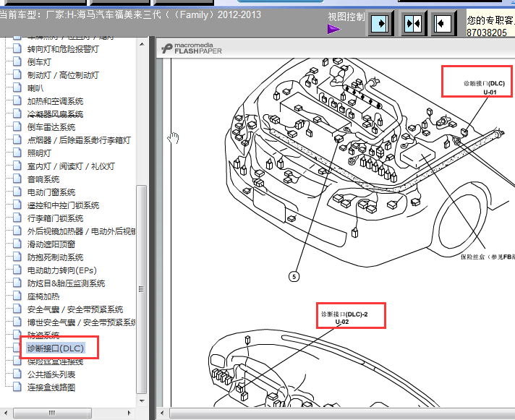Click the page icon beside 照明灯

(x=17, y=153)
